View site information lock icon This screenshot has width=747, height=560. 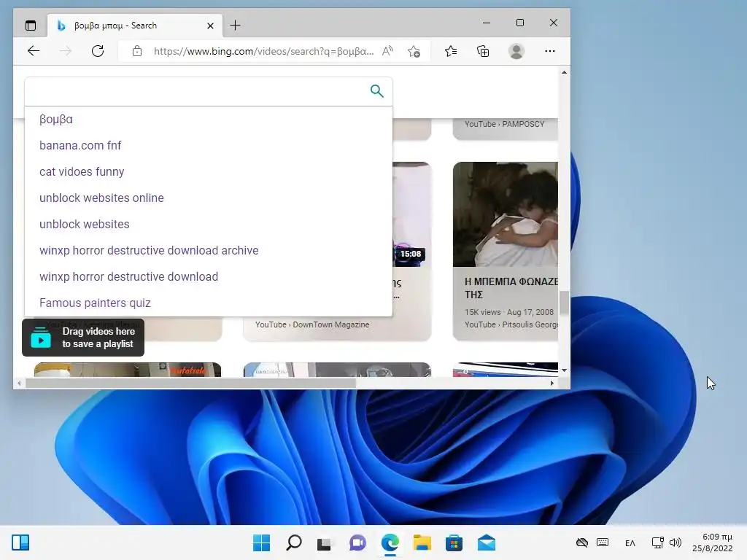pyautogui.click(x=137, y=51)
